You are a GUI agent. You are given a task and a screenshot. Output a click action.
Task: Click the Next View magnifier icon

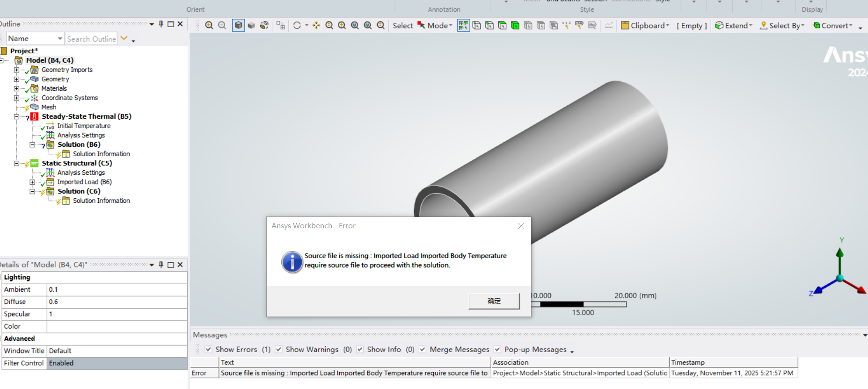pyautogui.click(x=222, y=26)
